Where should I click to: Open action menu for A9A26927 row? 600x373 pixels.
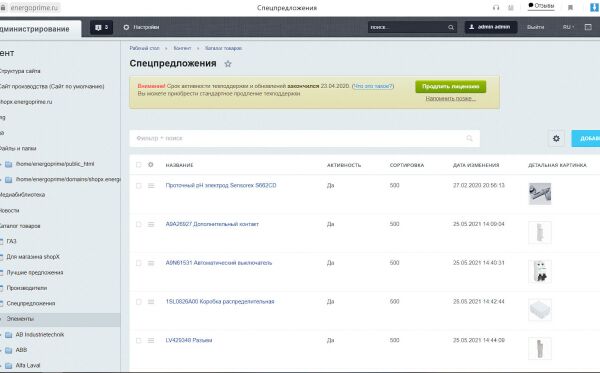pyautogui.click(x=151, y=224)
